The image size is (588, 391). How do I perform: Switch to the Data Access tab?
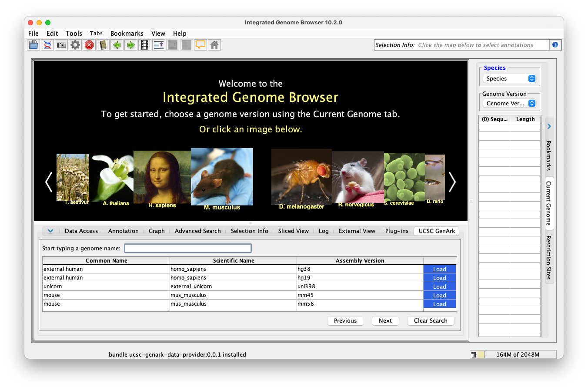(x=81, y=231)
